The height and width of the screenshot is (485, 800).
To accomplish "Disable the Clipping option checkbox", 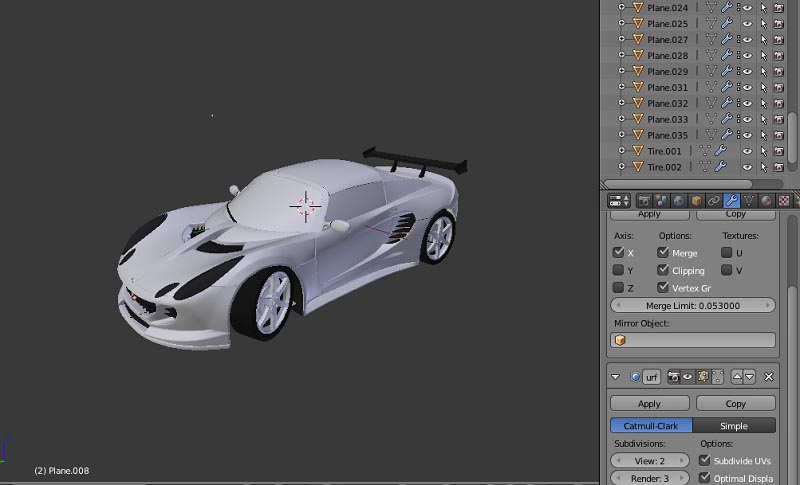I will pos(663,270).
